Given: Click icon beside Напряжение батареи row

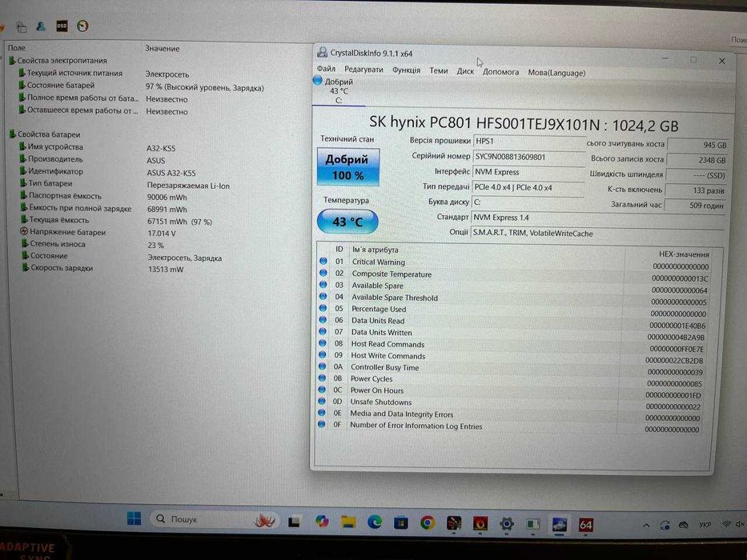Looking at the screenshot, I should (x=24, y=231).
